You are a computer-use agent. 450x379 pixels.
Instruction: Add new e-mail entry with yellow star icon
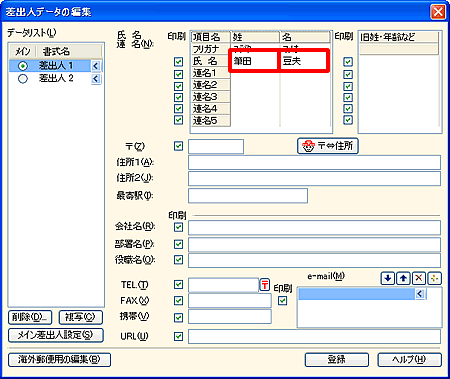tap(434, 278)
